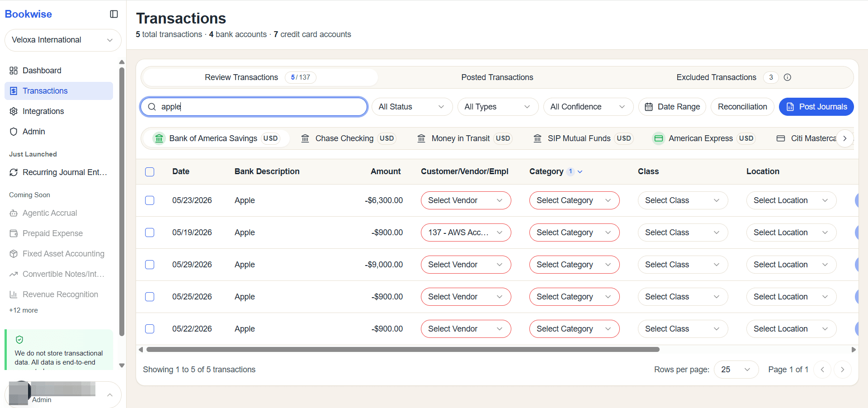
Task: Click the Fixed Asset Accounting cube icon
Action: [x=14, y=254]
